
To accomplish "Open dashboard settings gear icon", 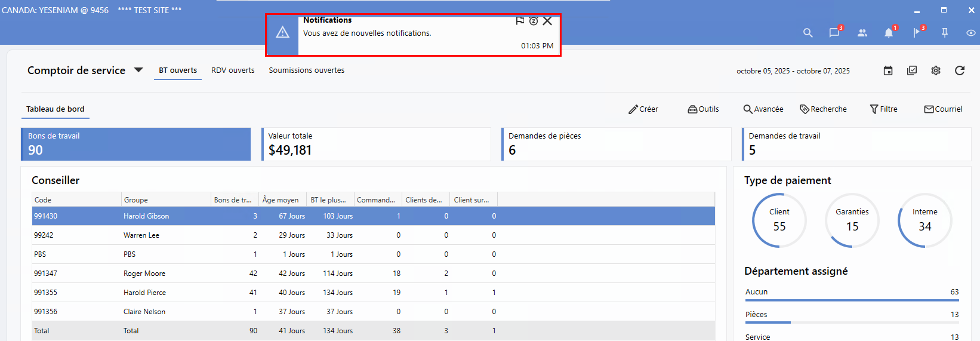I will [936, 70].
